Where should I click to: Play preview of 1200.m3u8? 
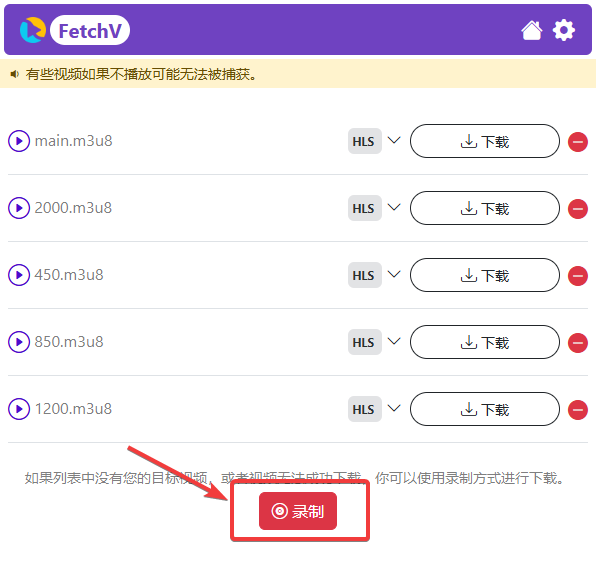[x=19, y=409]
